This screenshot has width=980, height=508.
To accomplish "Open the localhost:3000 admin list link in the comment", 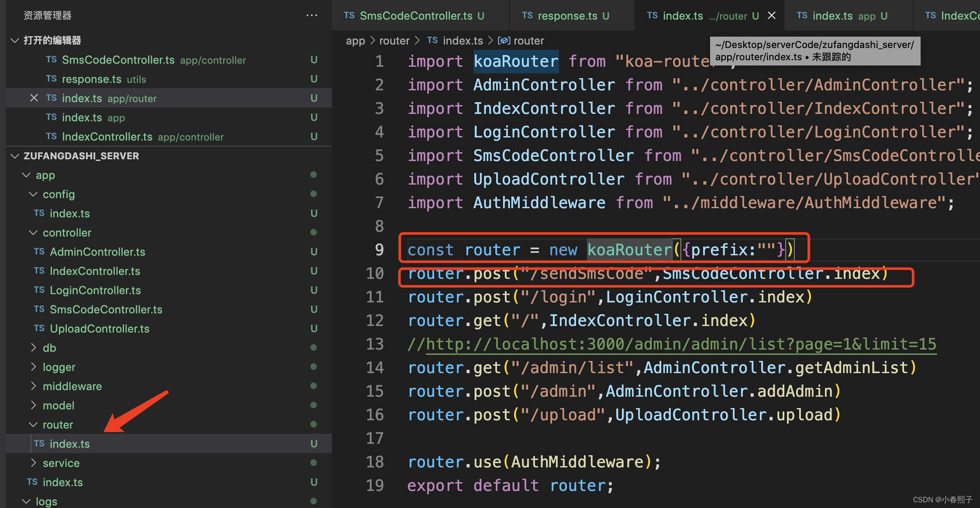I will pyautogui.click(x=680, y=344).
